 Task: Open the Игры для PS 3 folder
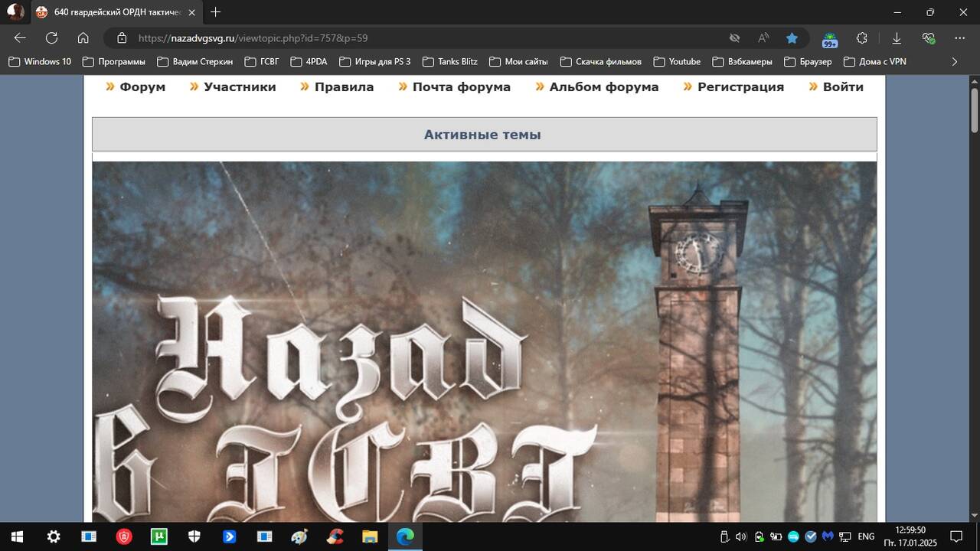375,61
